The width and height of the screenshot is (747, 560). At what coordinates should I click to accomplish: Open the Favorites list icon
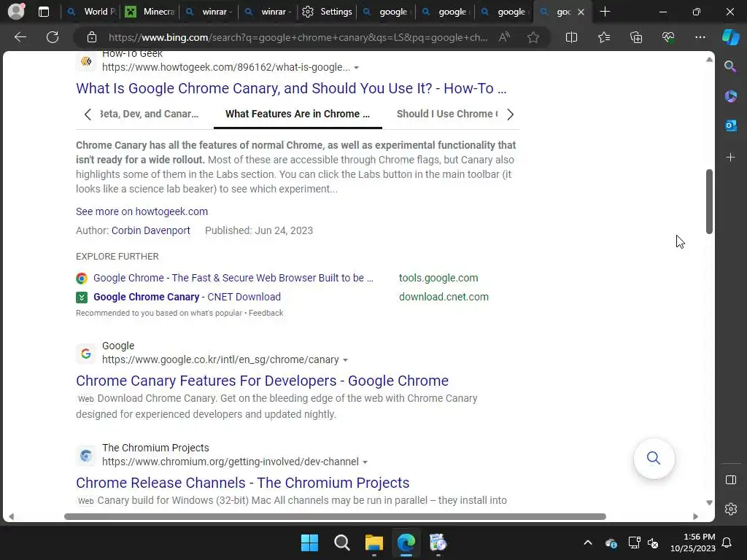(x=603, y=37)
